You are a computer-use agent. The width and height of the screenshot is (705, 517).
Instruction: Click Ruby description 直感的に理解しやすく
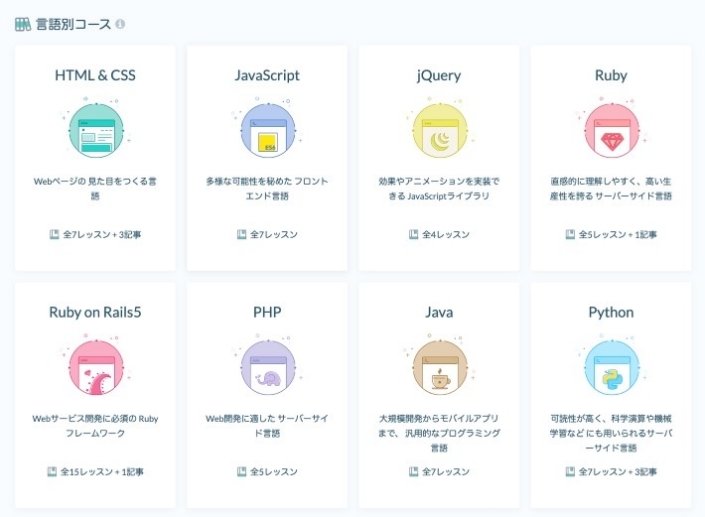pyautogui.click(x=611, y=188)
